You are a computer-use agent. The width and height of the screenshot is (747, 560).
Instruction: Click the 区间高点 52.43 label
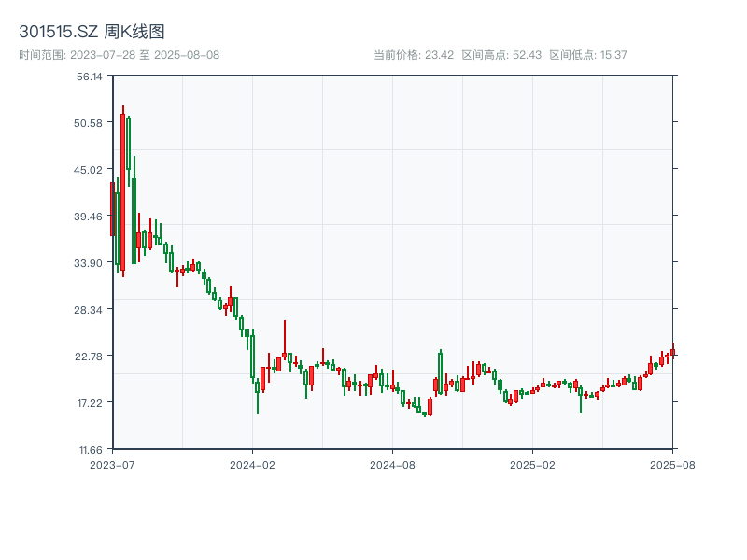click(x=501, y=55)
